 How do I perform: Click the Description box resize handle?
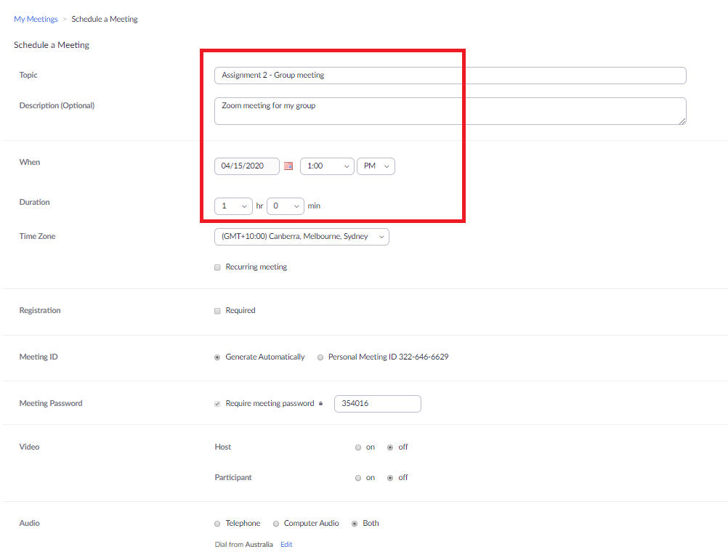(x=682, y=121)
